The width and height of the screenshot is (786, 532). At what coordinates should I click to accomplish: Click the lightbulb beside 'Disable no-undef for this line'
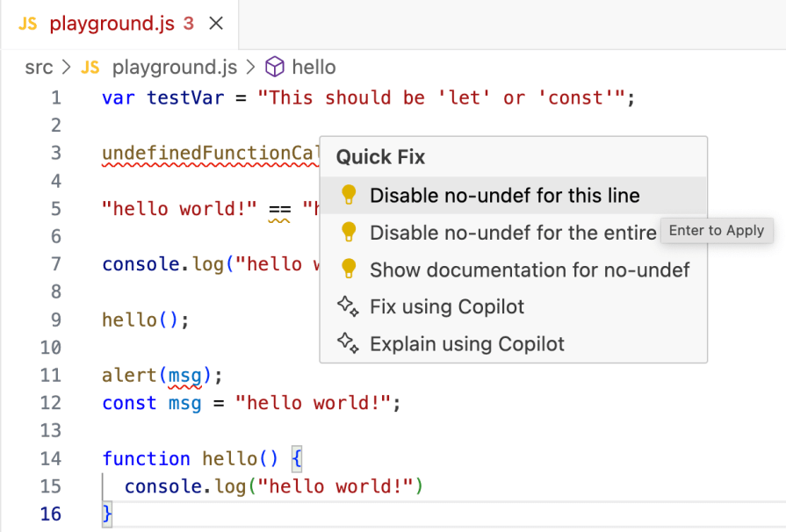[350, 197]
